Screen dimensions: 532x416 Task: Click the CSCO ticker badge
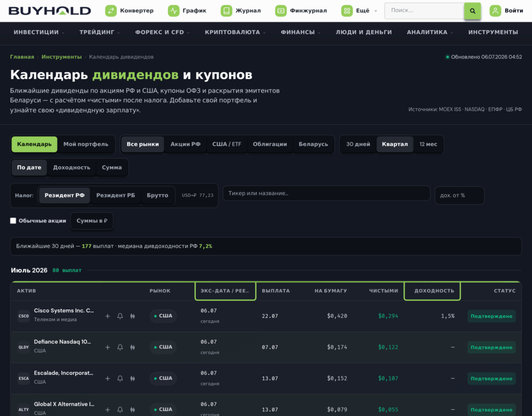click(x=24, y=316)
